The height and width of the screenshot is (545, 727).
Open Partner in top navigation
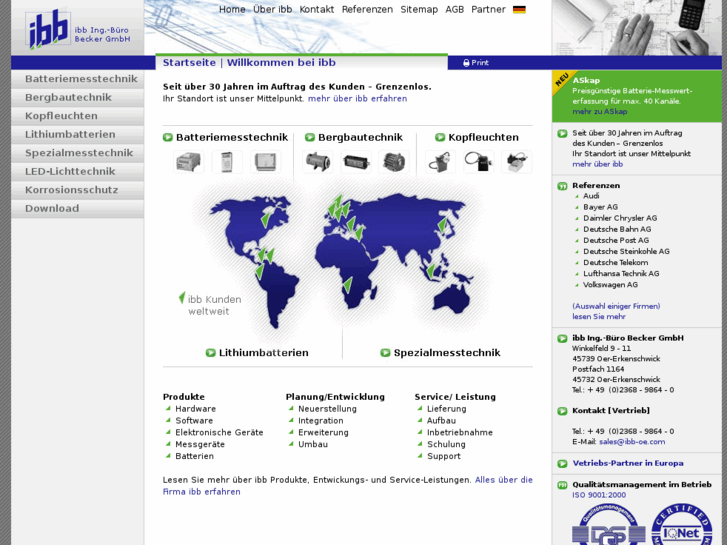click(x=488, y=9)
